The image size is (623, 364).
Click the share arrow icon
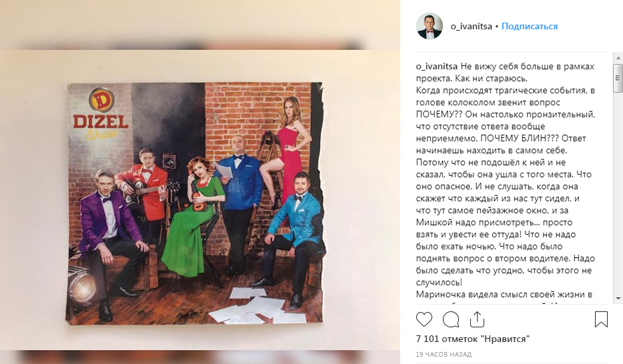pos(477,319)
